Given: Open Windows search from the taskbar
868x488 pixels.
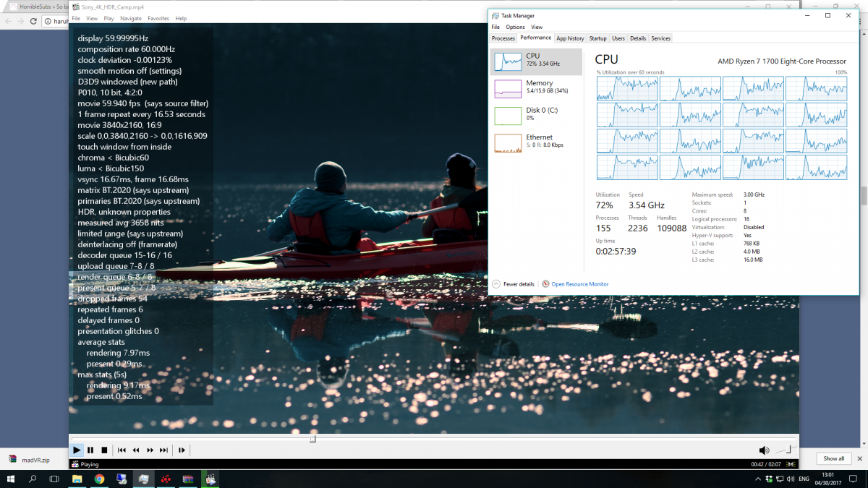Looking at the screenshot, I should pos(33,479).
